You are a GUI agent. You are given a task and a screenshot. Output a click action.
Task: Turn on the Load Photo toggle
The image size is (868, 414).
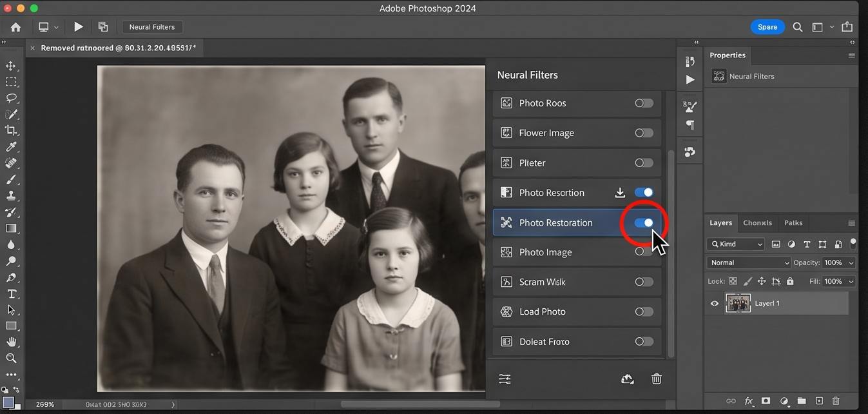tap(644, 311)
